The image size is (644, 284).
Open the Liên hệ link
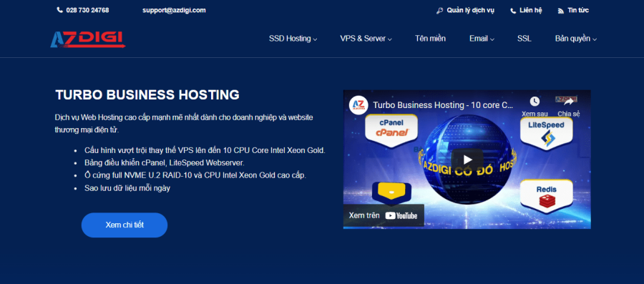[x=531, y=11]
